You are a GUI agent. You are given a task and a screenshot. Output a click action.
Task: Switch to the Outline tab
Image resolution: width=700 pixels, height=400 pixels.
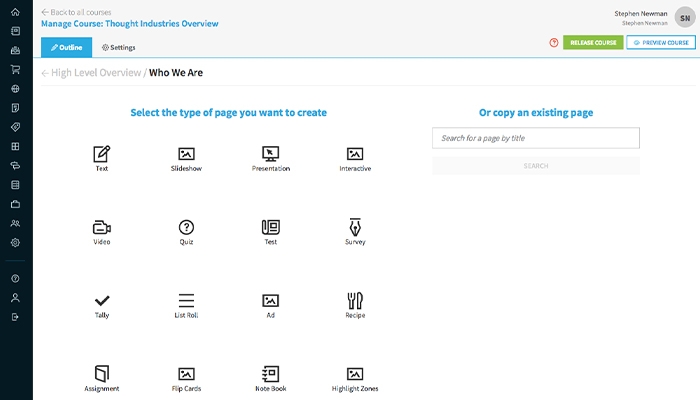point(67,47)
